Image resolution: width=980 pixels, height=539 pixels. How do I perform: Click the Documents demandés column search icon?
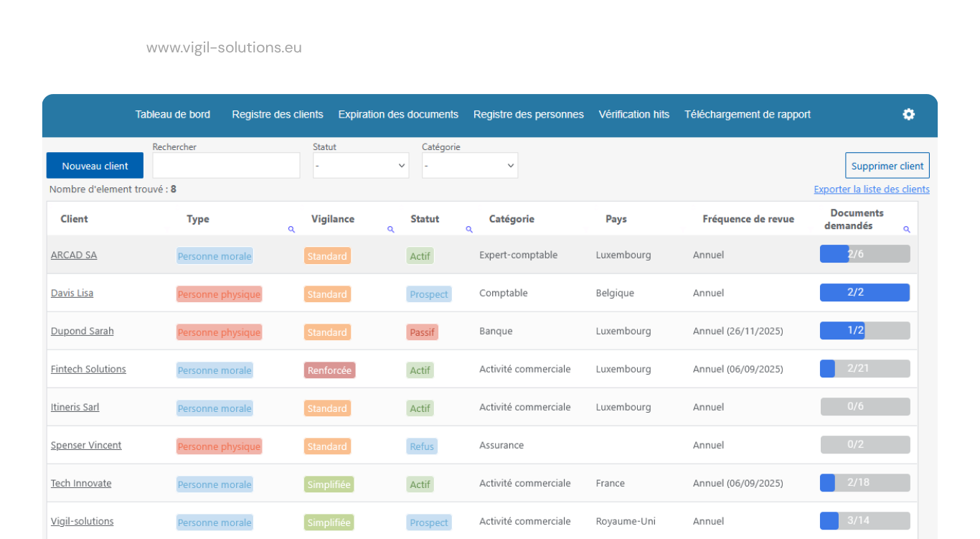[x=906, y=229]
